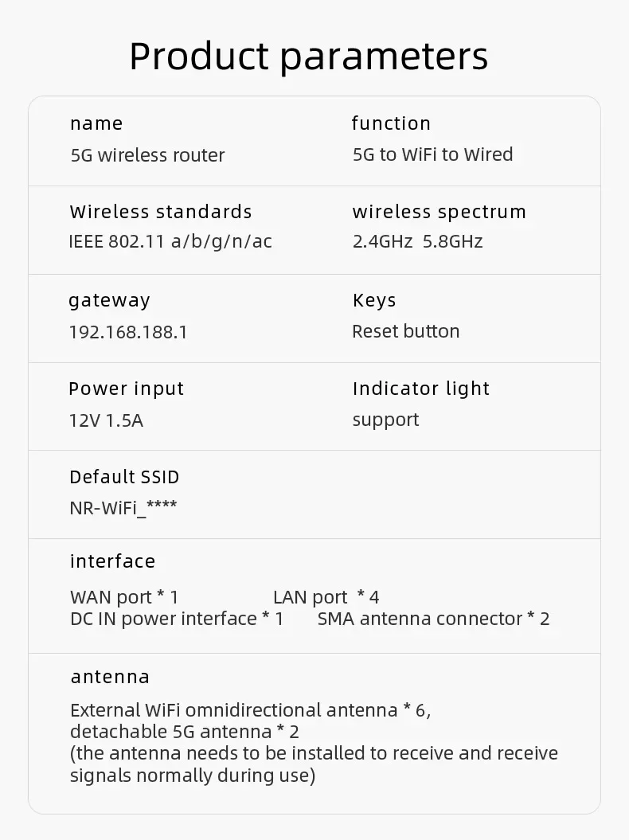Image resolution: width=629 pixels, height=840 pixels.
Task: Click the detachable 5G antenna * 2 line
Action: click(184, 732)
